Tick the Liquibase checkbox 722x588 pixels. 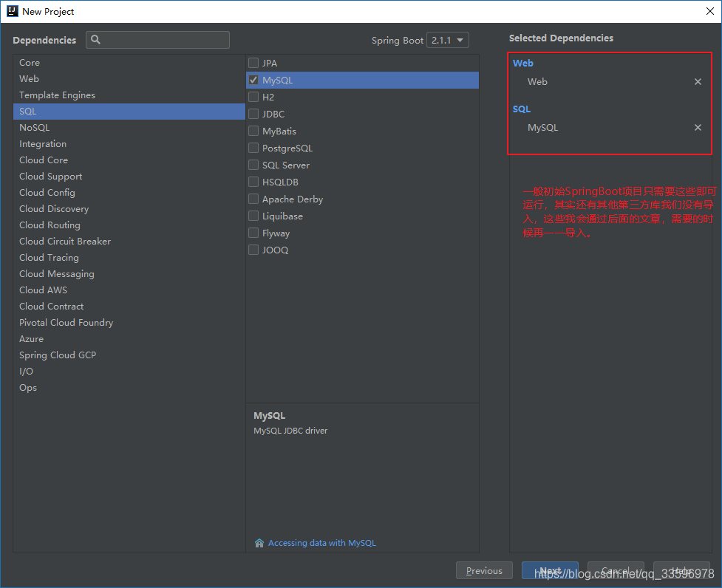253,216
